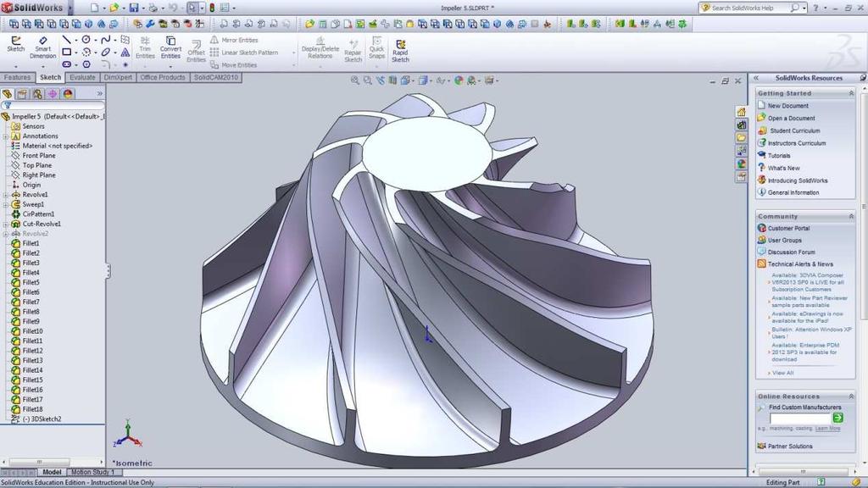Viewport: 868px width, 488px height.
Task: Click the Offset Entities tool
Action: click(x=196, y=51)
